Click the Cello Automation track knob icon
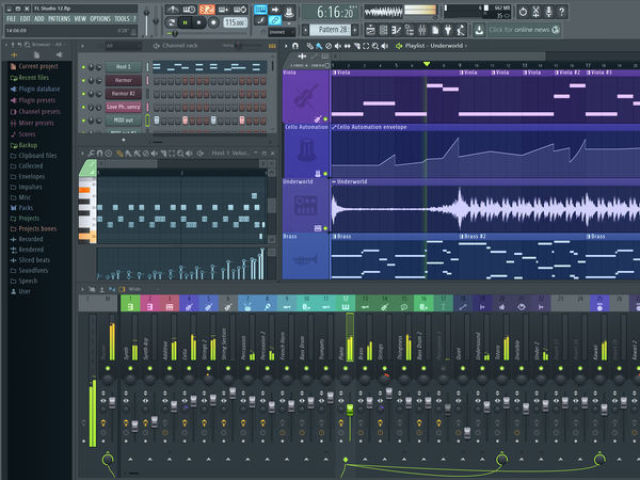The height and width of the screenshot is (480, 640). tap(305, 150)
